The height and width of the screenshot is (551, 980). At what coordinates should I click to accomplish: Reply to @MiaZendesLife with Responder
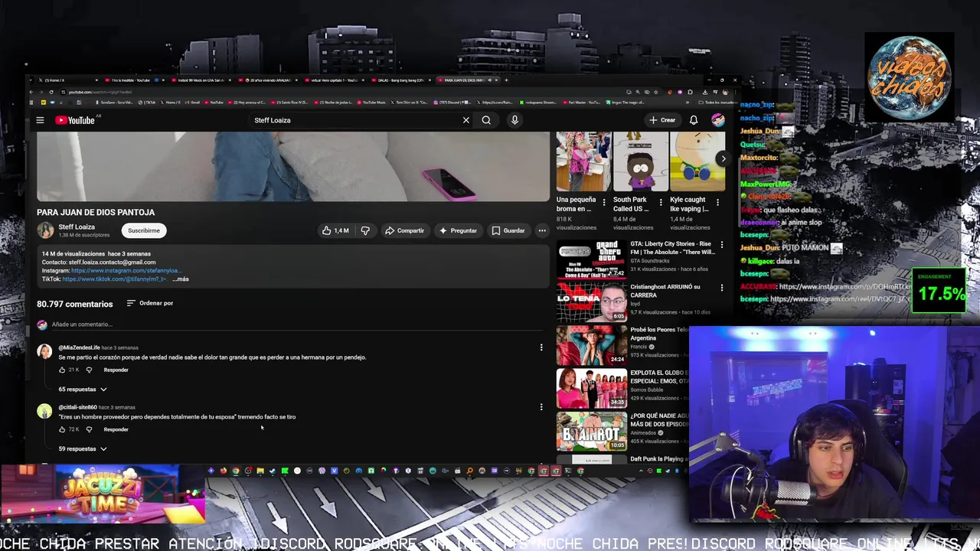click(x=116, y=370)
